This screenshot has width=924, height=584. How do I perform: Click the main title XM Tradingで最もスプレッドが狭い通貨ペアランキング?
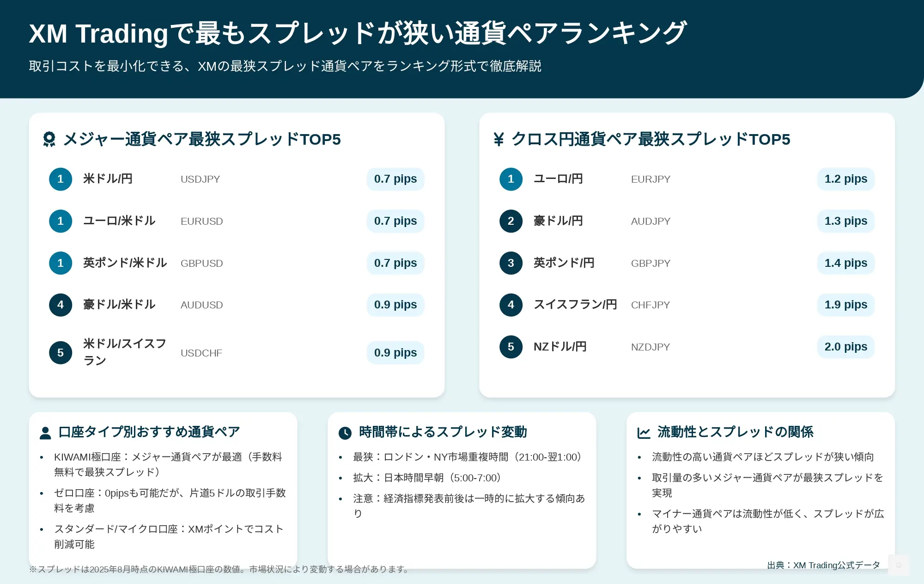(358, 33)
